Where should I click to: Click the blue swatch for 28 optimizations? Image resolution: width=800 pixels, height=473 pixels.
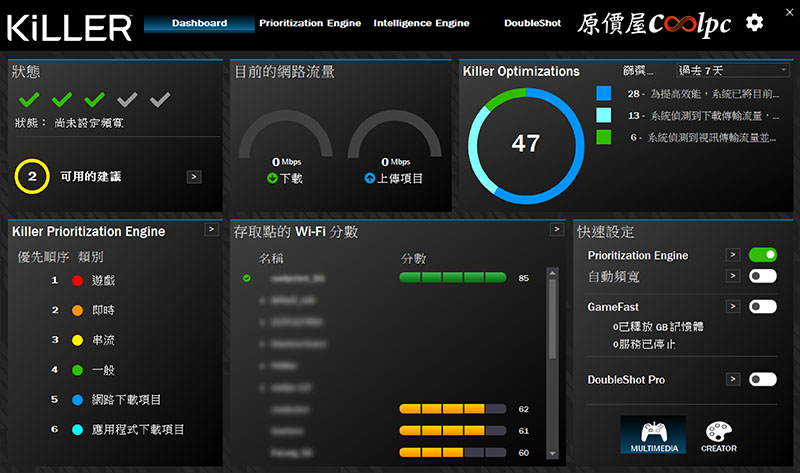tap(604, 93)
